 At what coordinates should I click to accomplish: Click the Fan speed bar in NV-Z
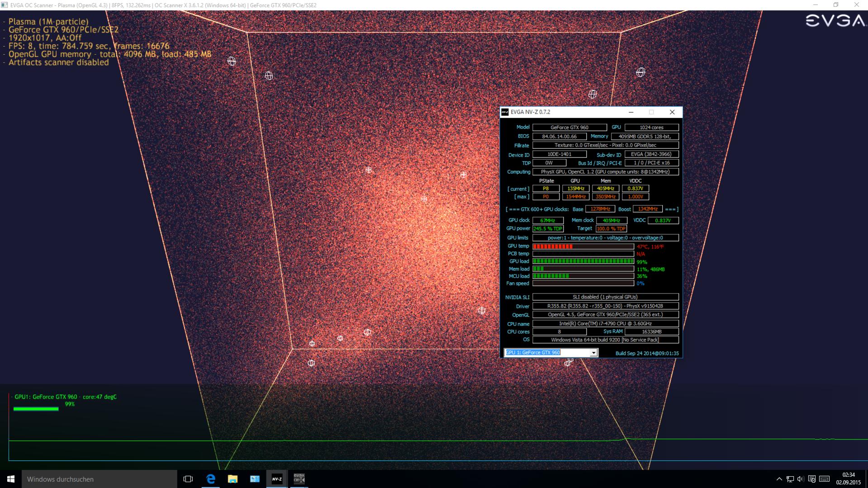tap(583, 284)
